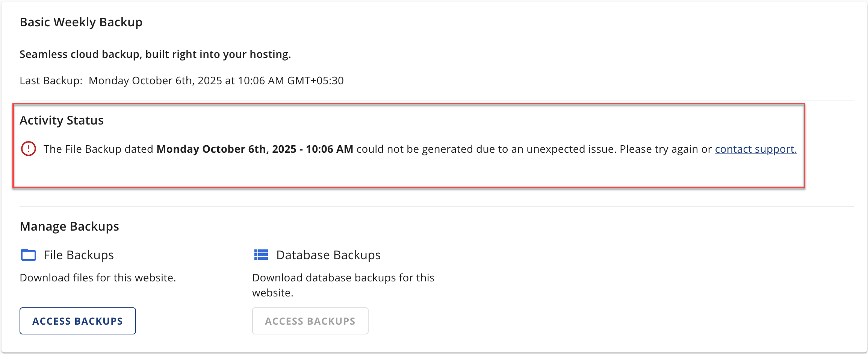Click the Manage Backups heading
The image size is (868, 354).
(70, 226)
